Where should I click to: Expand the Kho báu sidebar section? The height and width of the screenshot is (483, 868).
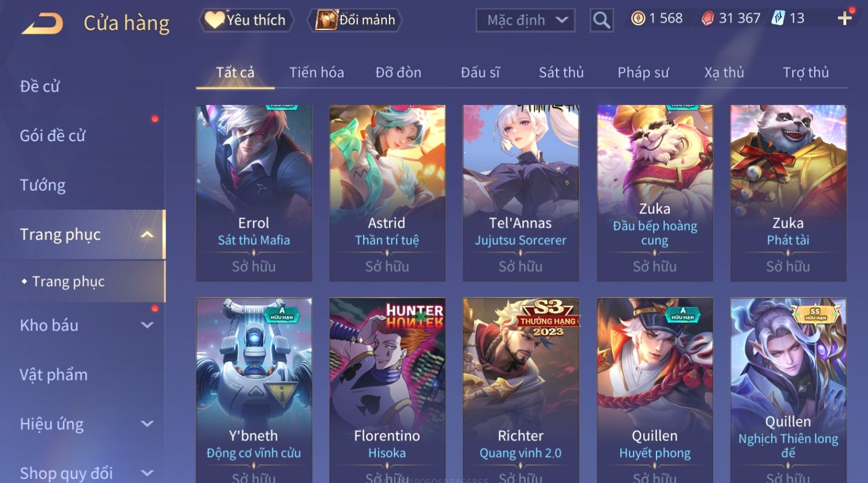(x=148, y=325)
